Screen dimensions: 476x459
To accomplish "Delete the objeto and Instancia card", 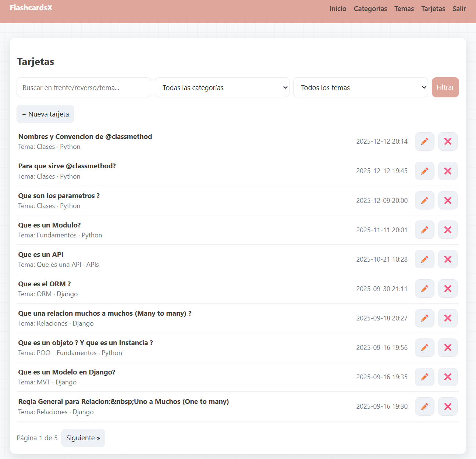I will 448,347.
